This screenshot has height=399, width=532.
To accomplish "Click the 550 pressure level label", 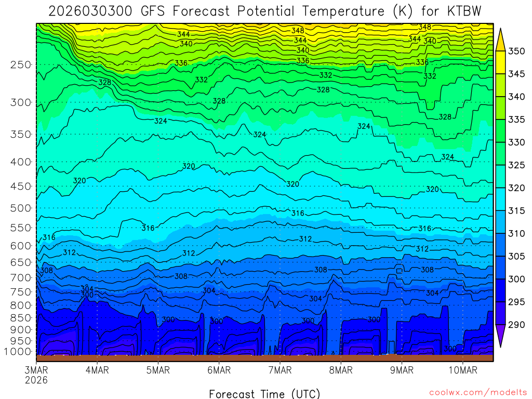I will (x=21, y=228).
